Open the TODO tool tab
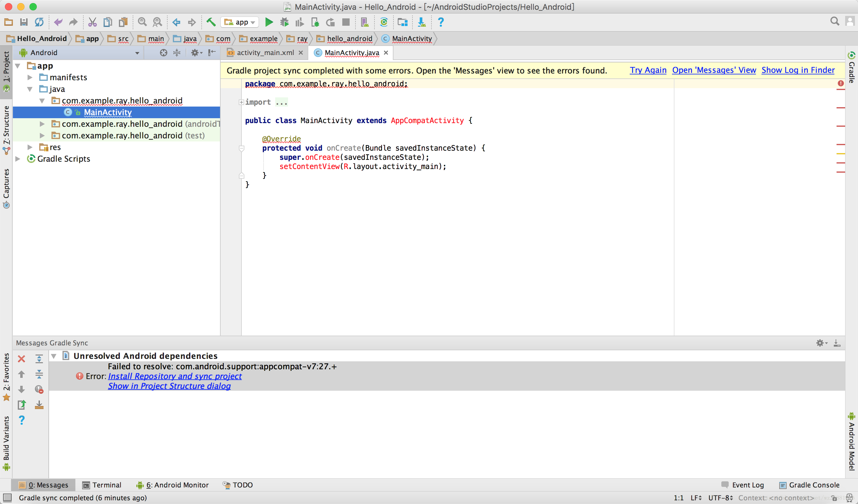This screenshot has width=858, height=504. tap(238, 485)
